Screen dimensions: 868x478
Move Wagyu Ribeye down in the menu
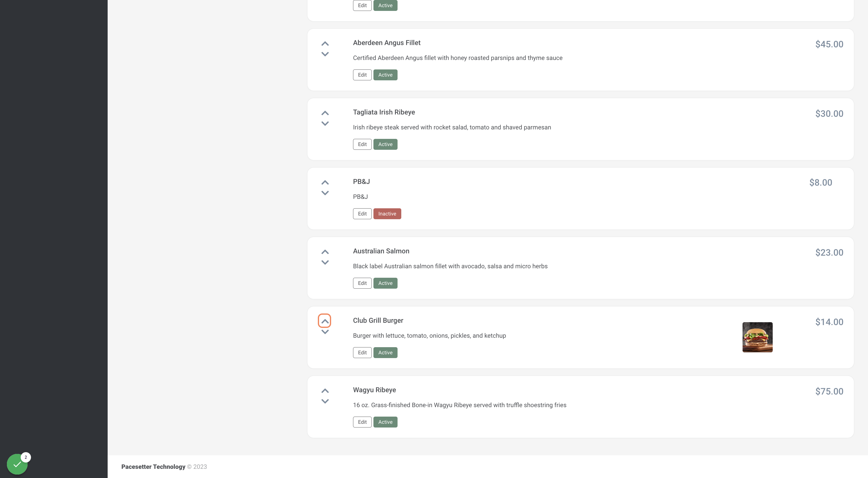pos(325,401)
